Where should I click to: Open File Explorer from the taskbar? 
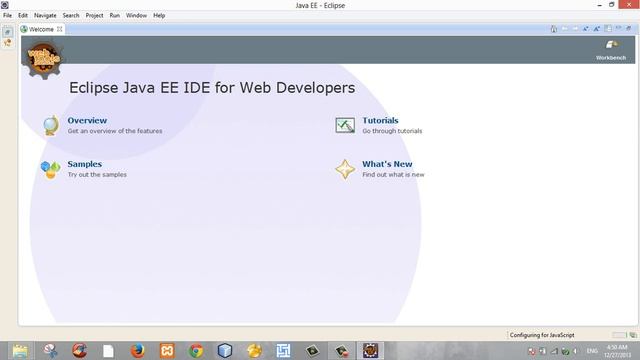tap(20, 351)
